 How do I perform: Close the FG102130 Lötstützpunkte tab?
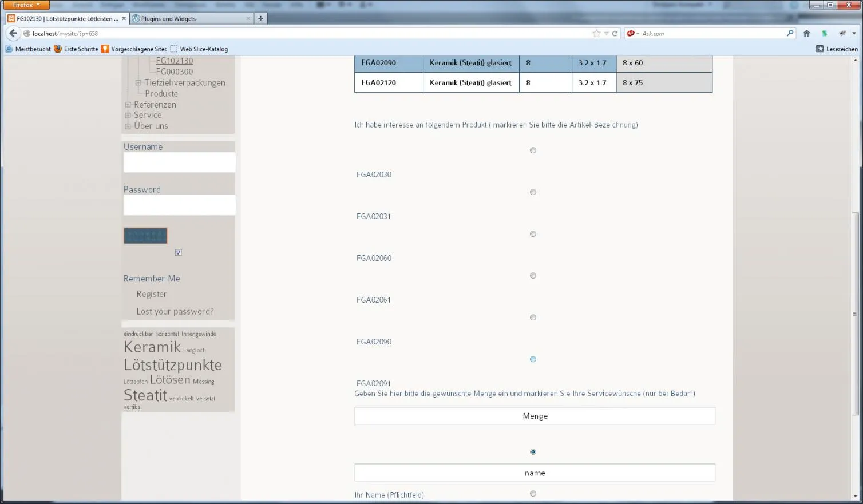click(x=124, y=18)
